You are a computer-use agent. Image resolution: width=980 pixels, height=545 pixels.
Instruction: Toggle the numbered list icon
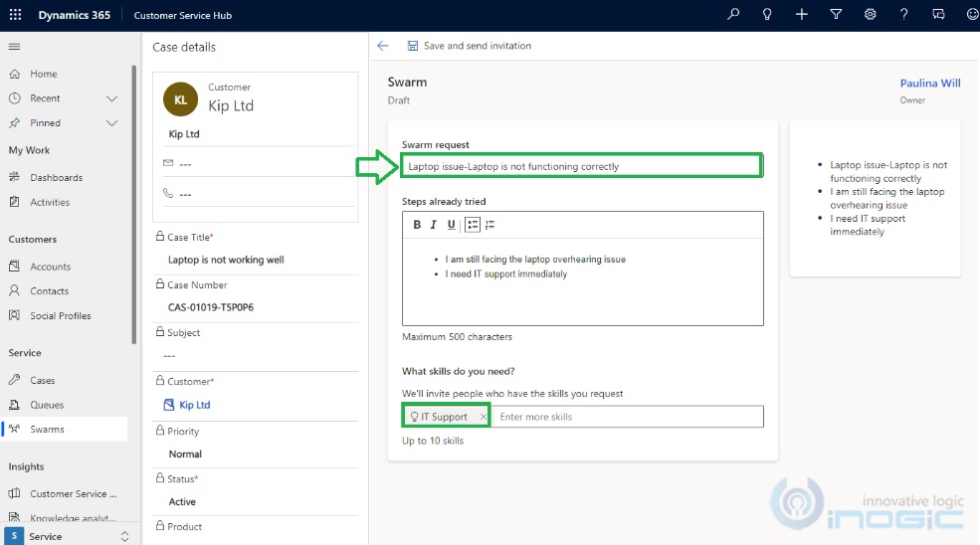pos(490,225)
